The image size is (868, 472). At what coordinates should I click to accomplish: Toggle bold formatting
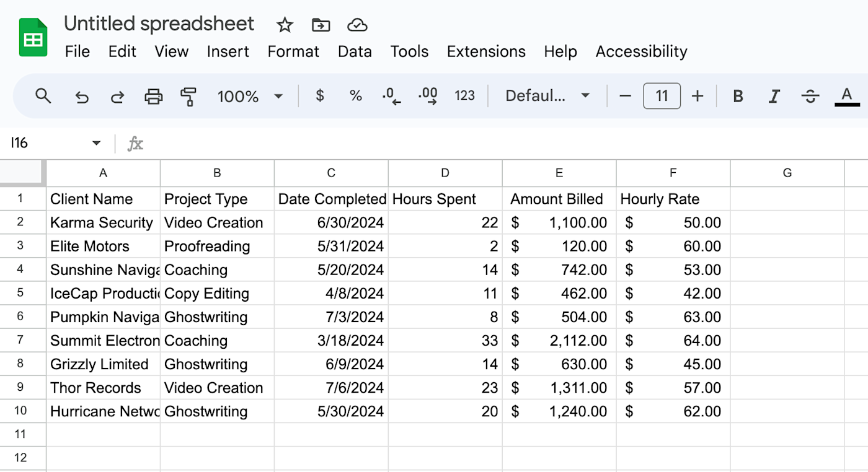tap(738, 96)
